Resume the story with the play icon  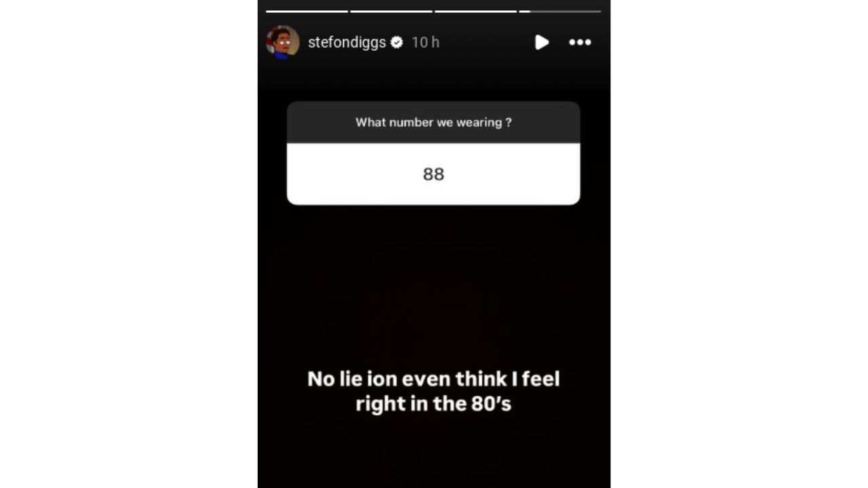pos(541,42)
